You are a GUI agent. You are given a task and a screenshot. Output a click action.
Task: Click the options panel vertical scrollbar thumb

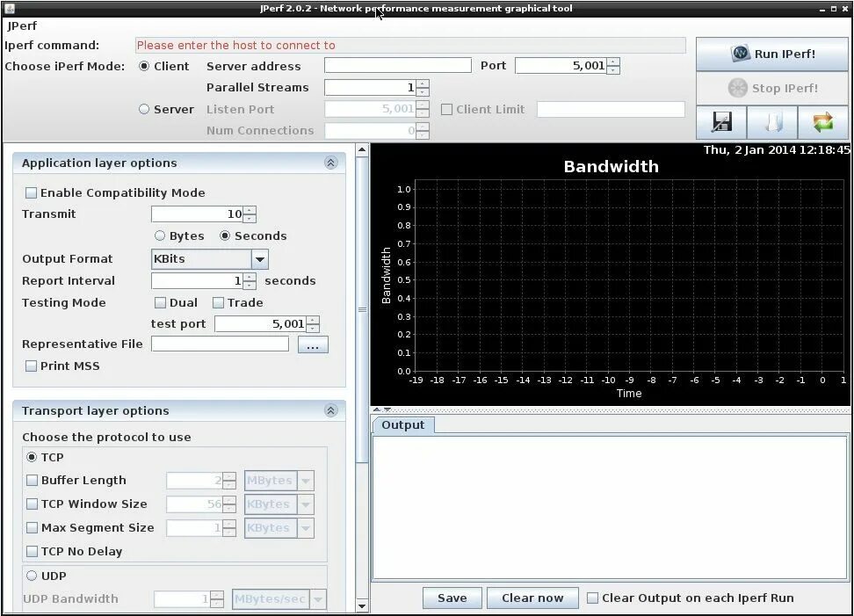click(362, 309)
